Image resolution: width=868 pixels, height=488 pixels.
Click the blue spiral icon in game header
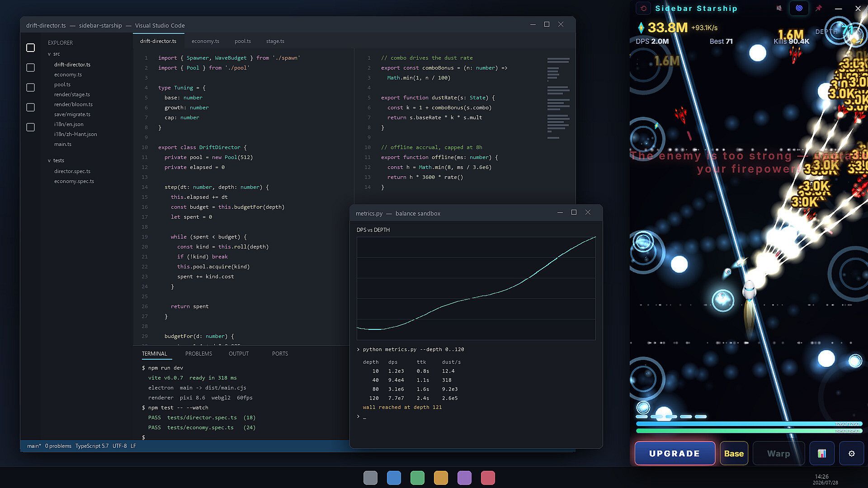(x=799, y=8)
